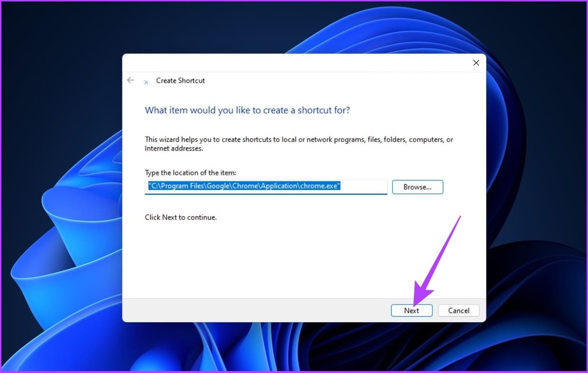Click the gray footer bar left of Next
Viewport: 588px width, 373px height.
(256, 310)
